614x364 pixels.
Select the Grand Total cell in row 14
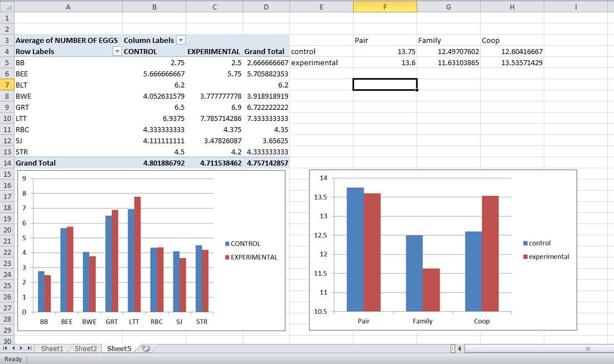pyautogui.click(x=35, y=163)
